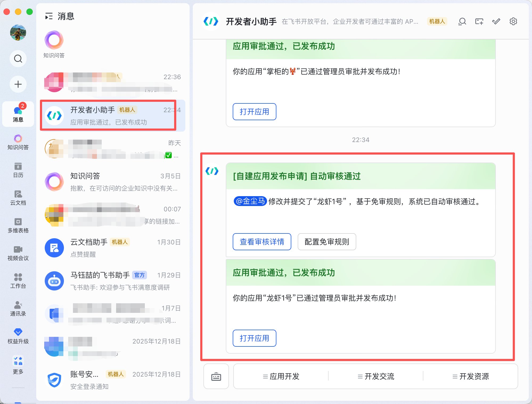Open chat settings gear icon
Screen dimensions: 532x404
(513, 21)
